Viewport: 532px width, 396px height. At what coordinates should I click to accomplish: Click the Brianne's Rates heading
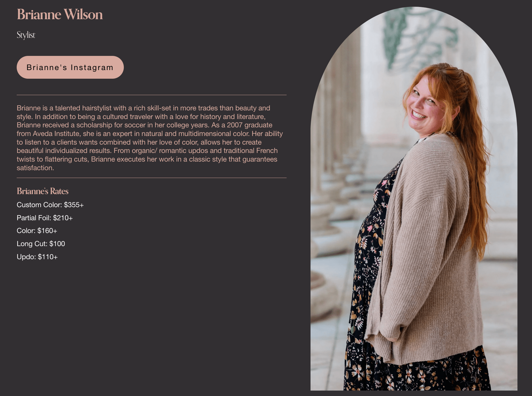click(x=43, y=191)
